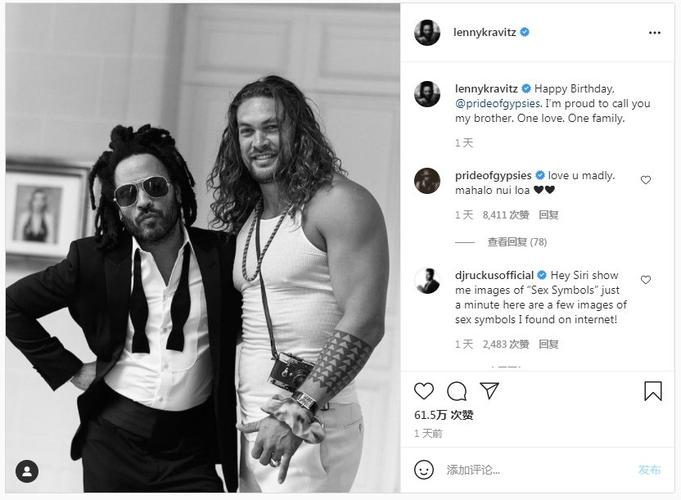
Task: Like the post with the heart icon
Action: [x=423, y=391]
